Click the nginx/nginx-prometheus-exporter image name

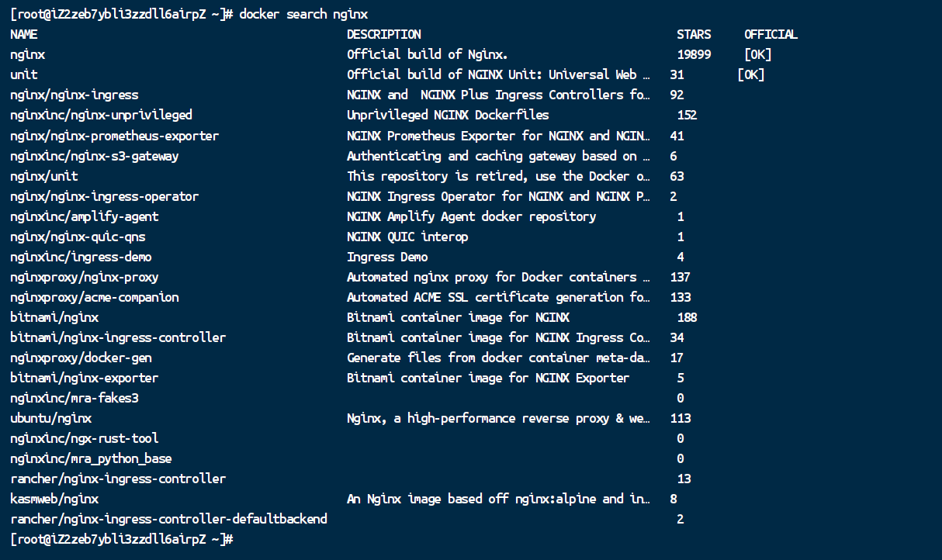(115, 136)
